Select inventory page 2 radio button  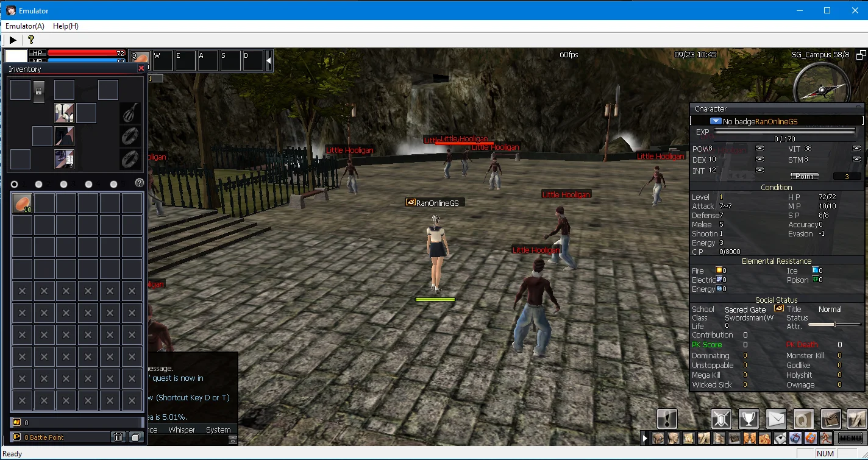(x=38, y=184)
